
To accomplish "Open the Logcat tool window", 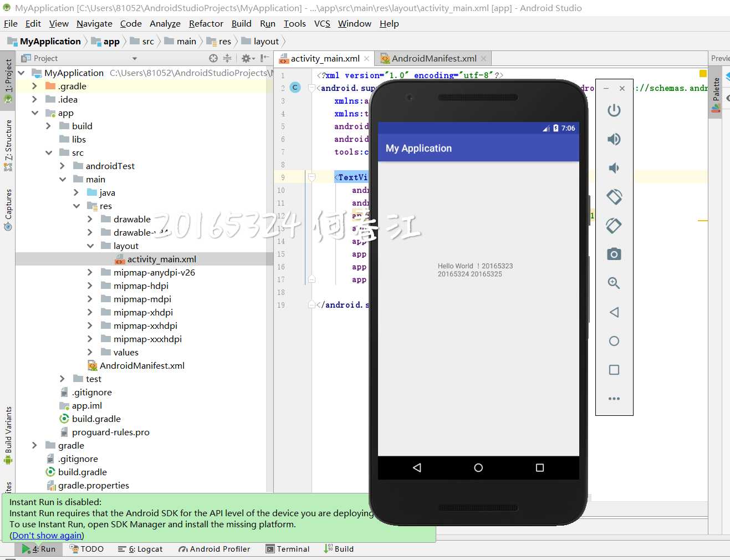I will coord(140,549).
